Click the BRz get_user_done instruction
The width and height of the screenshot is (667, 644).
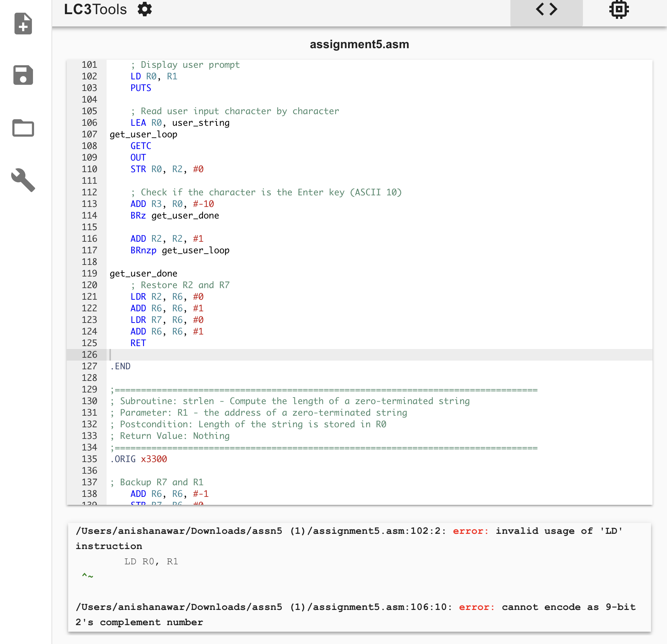tap(175, 215)
